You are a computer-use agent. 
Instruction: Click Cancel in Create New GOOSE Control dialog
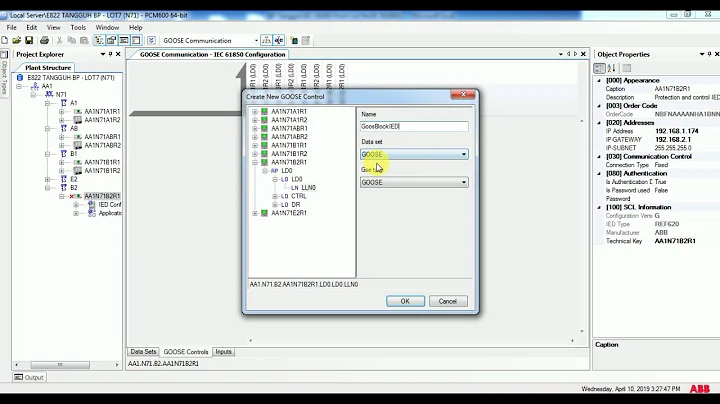pyautogui.click(x=448, y=301)
